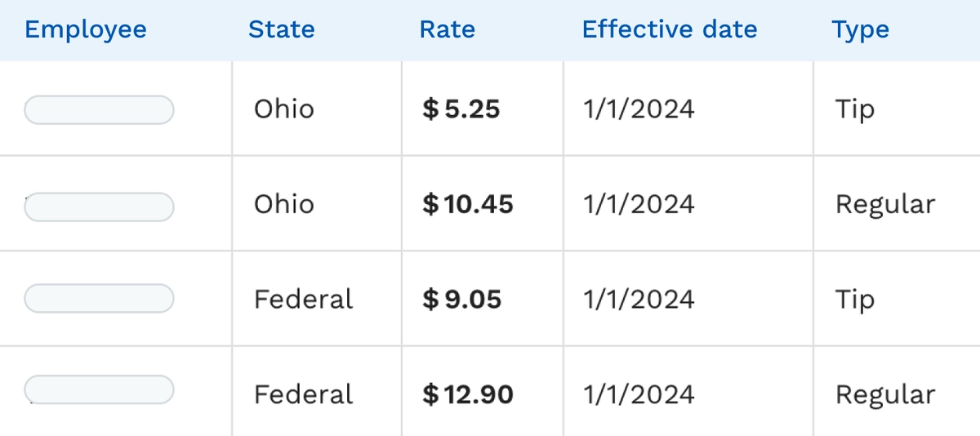This screenshot has width=980, height=436.
Task: Click effective date in the $10.45 row
Action: [x=639, y=204]
